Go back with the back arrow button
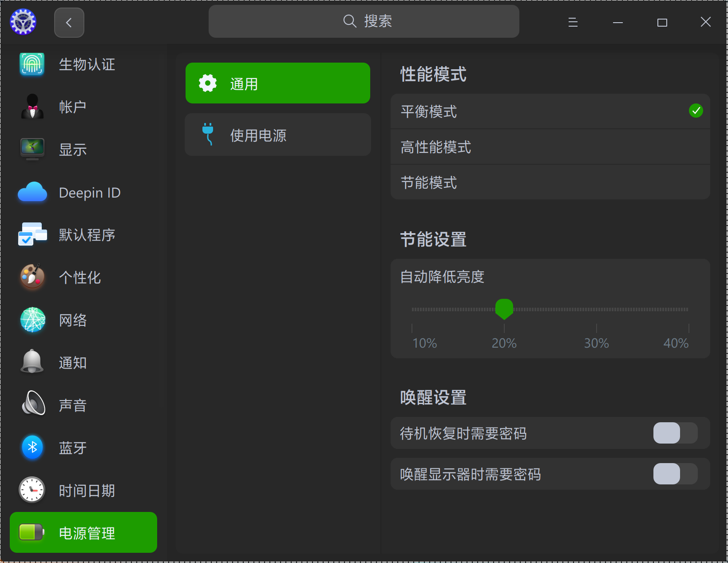Screen dimensions: 728x563 tap(69, 23)
